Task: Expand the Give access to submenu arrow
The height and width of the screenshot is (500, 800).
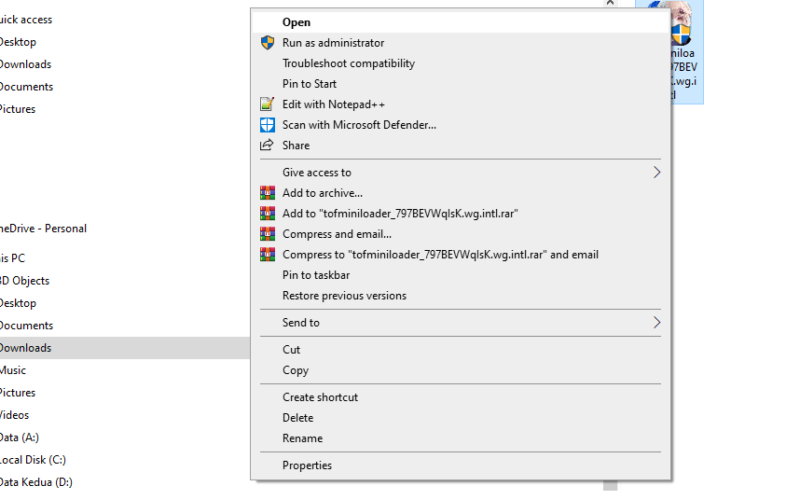Action: [x=657, y=172]
